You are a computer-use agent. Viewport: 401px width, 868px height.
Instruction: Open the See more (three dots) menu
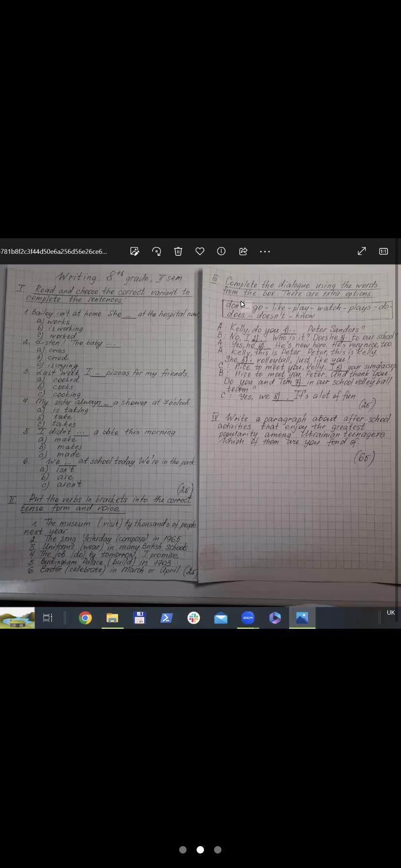(x=265, y=251)
